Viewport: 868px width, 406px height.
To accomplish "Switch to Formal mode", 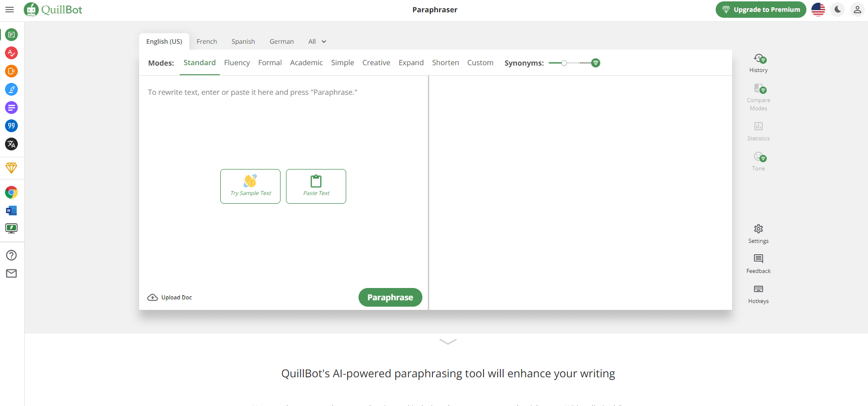I will tap(270, 62).
